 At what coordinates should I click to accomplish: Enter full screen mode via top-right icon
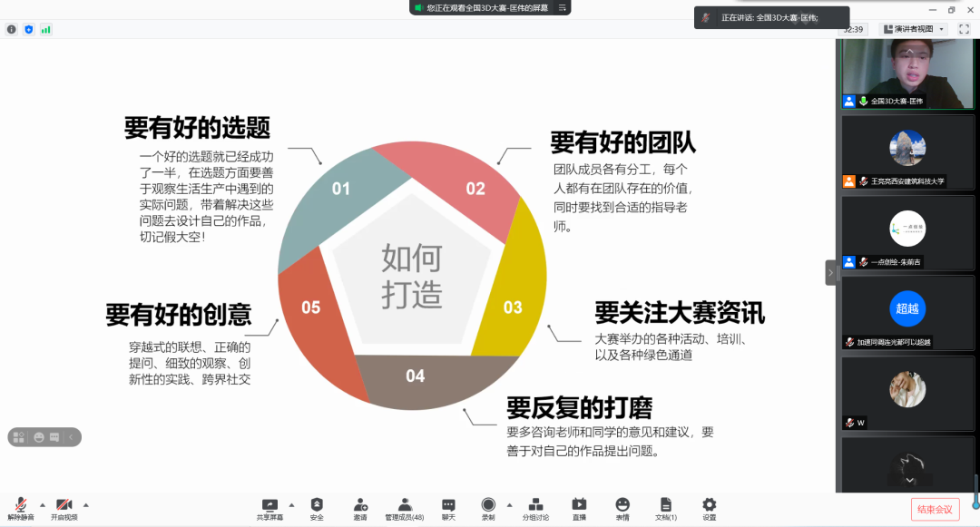pos(964,29)
